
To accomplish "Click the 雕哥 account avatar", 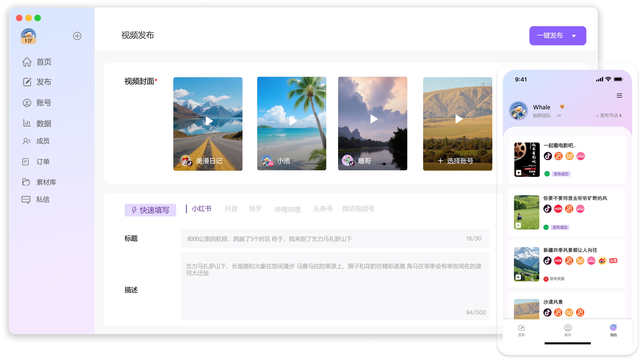I will pyautogui.click(x=348, y=161).
